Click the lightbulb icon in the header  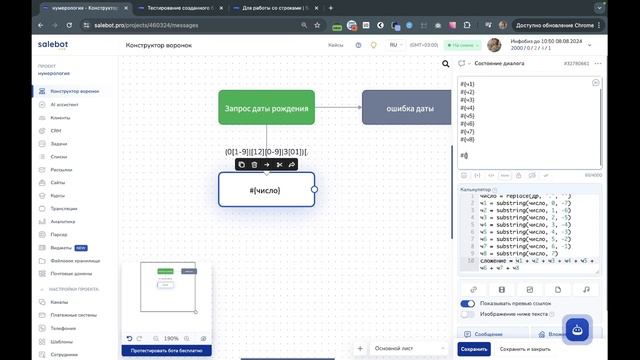[373, 45]
